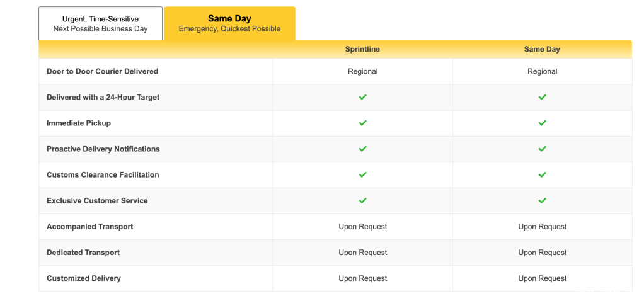Click Same Day checkmark for Exclusive Customer Service
Viewport: 644px width, 296px height.
click(542, 201)
